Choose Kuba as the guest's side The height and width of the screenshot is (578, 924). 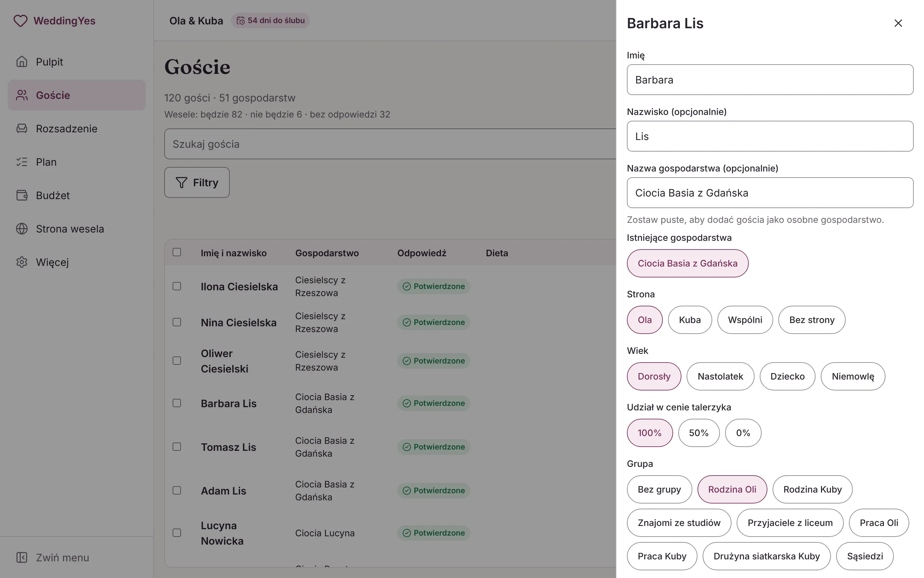click(689, 320)
